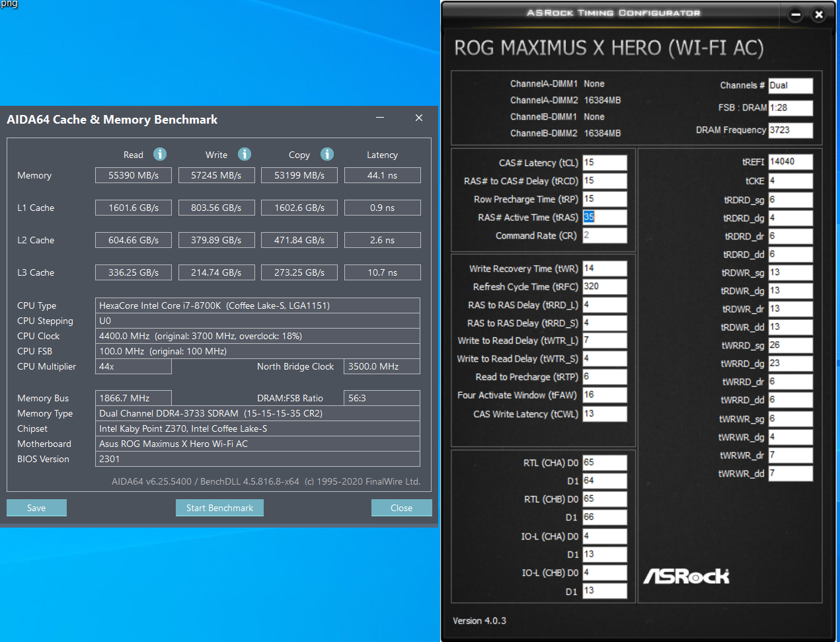Click the FSB : DRAM ratio field
Image resolution: width=840 pixels, height=642 pixels.
click(x=790, y=108)
